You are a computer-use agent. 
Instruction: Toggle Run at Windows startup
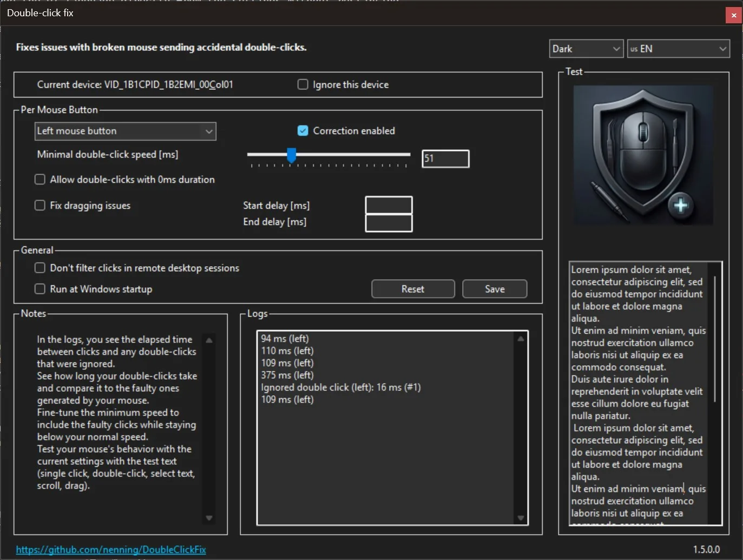point(40,289)
